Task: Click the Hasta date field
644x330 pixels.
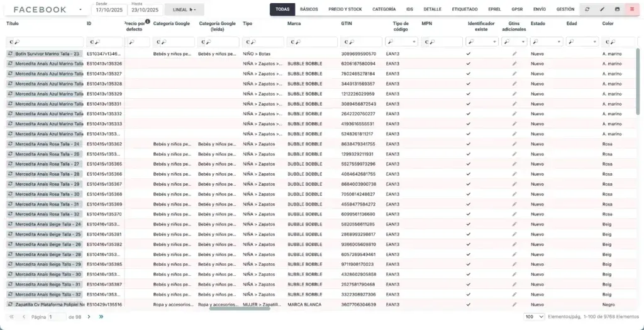Action: tap(145, 9)
